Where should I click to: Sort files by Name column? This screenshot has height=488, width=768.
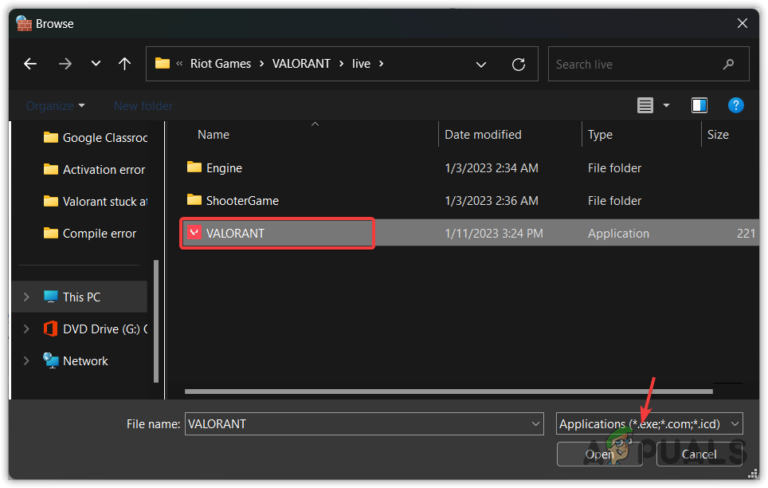click(x=213, y=135)
